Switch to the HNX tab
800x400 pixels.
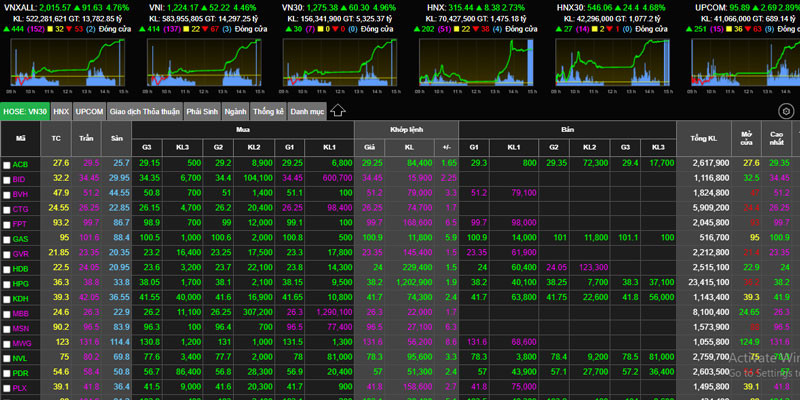61,111
